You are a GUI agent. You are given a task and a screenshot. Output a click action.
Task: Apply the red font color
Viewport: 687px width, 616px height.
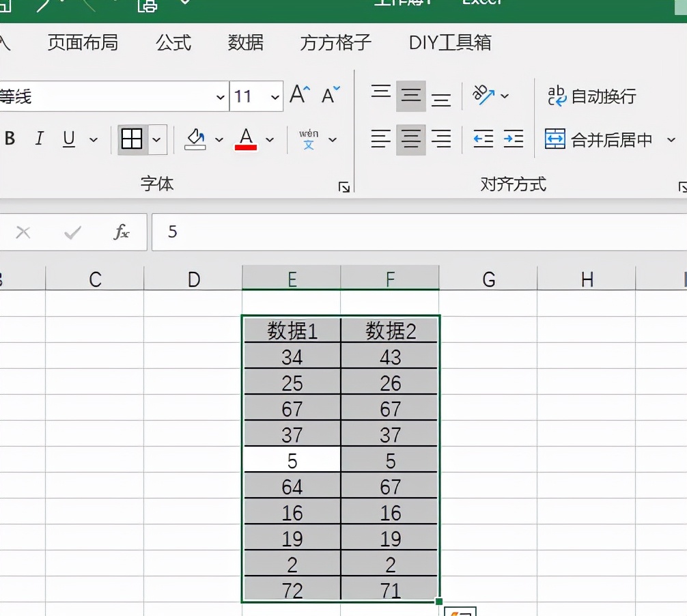click(246, 139)
